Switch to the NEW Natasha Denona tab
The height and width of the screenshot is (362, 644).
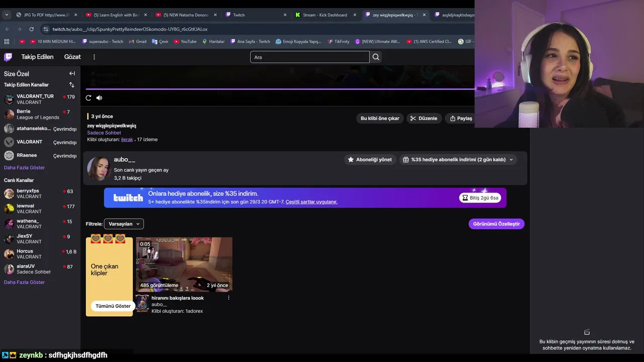pos(185,15)
